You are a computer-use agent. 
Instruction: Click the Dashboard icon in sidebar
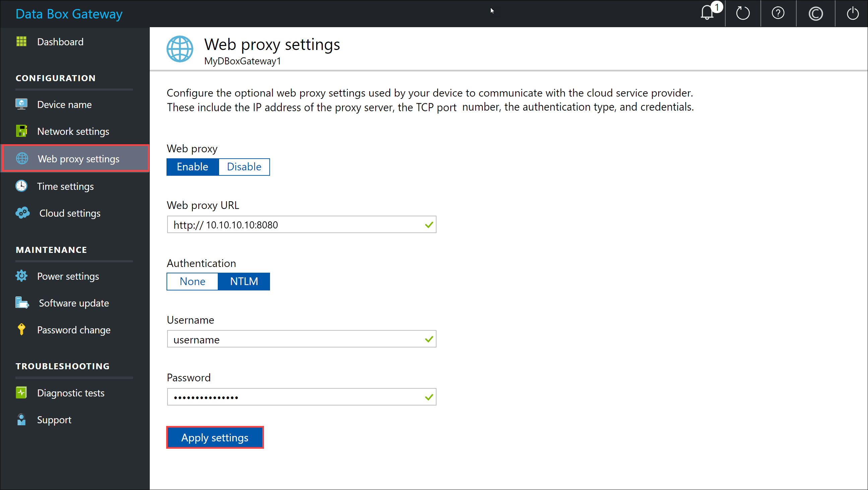[21, 41]
